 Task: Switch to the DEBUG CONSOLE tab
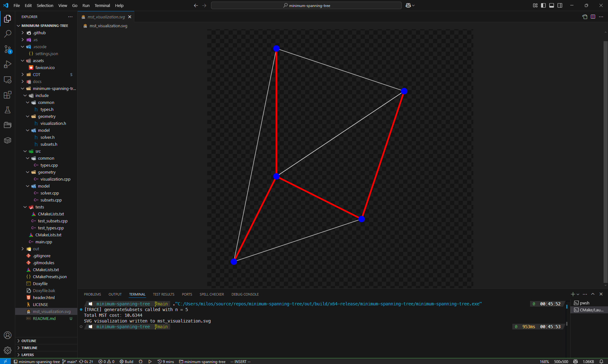pyautogui.click(x=245, y=294)
